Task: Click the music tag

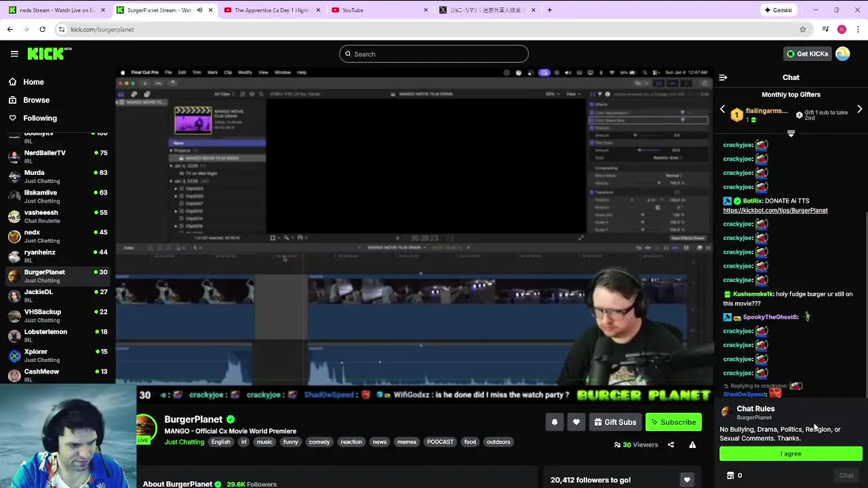Action: pyautogui.click(x=264, y=442)
